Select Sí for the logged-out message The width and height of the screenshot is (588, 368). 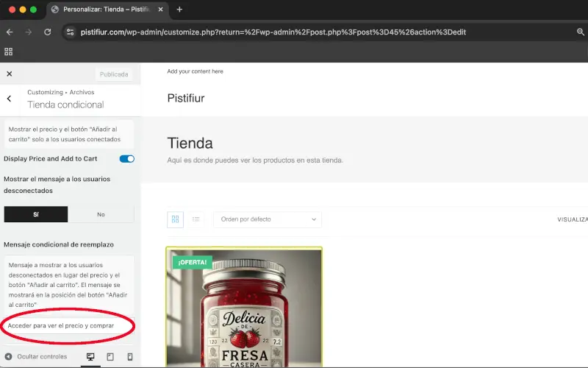point(36,214)
